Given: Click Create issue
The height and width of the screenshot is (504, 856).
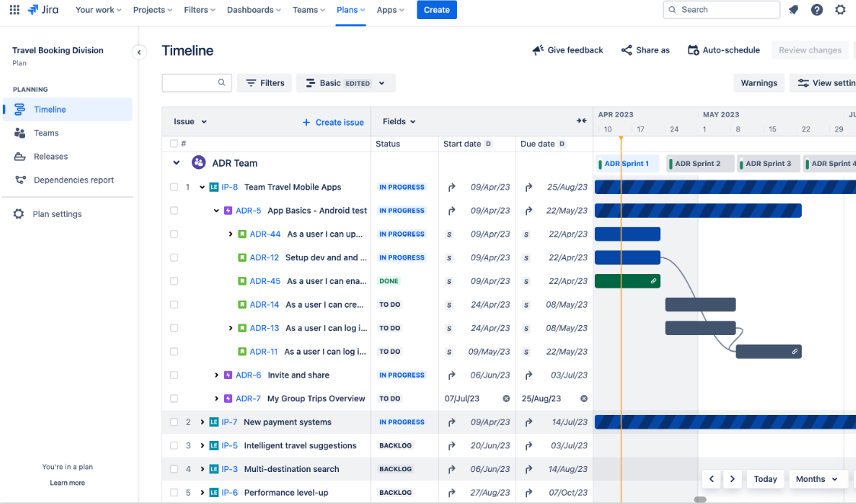Looking at the screenshot, I should (x=333, y=122).
